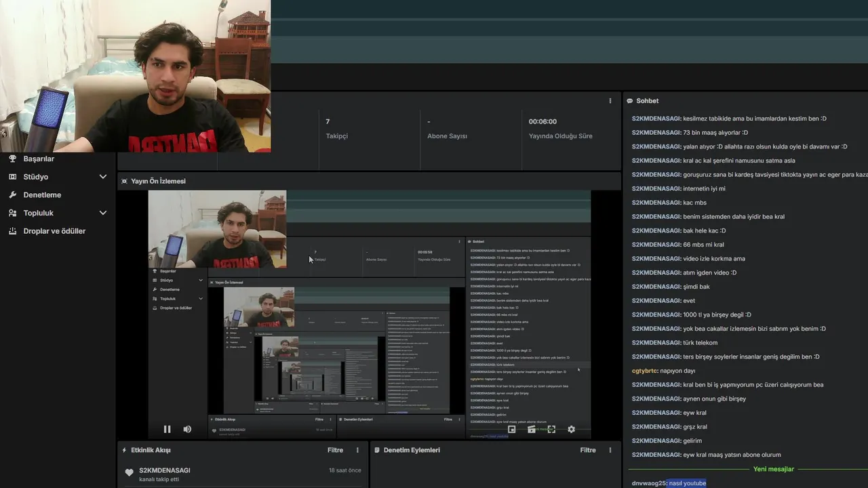Click the Sohbet chat bubble icon
Viewport: 868px width, 488px height.
coord(630,101)
